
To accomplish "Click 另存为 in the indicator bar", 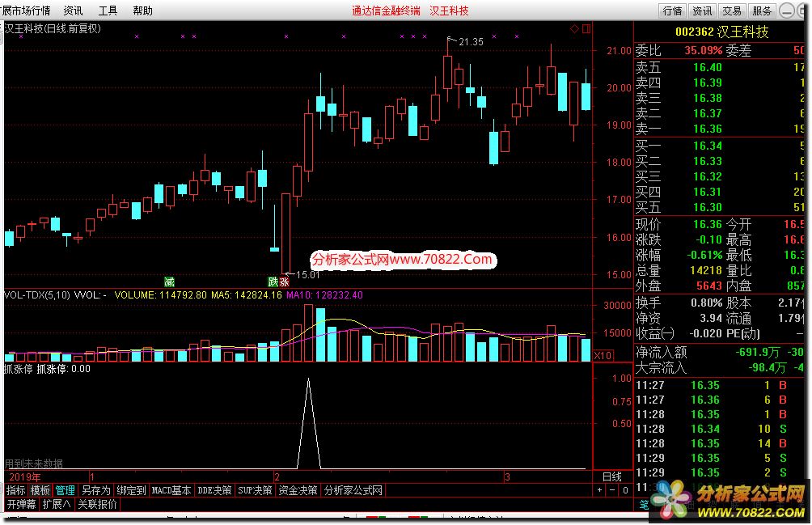I will point(95,490).
